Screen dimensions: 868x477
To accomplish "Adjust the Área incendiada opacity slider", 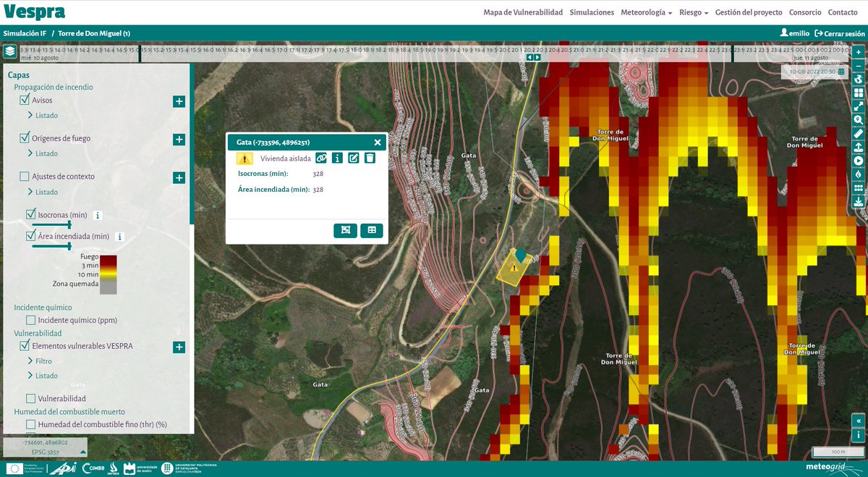I will point(53,246).
